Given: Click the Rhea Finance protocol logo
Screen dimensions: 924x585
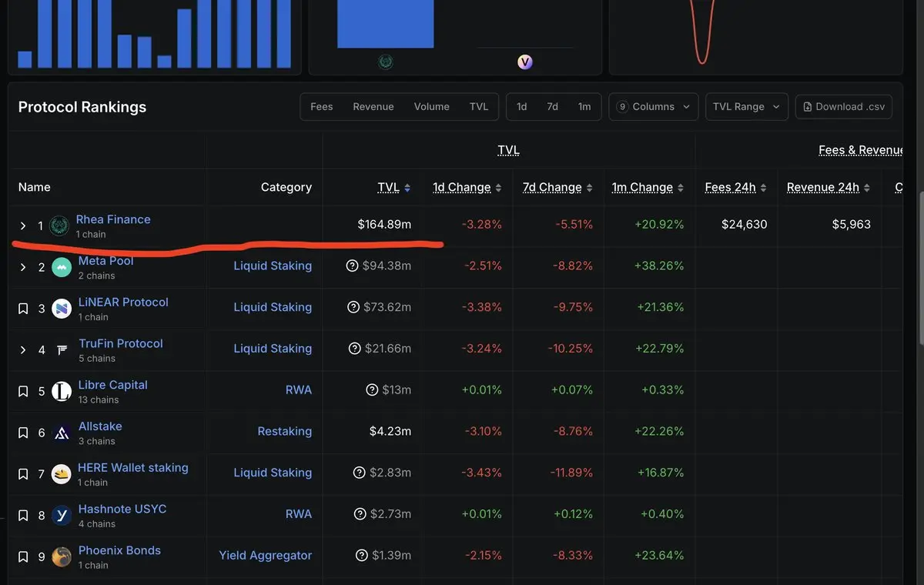Looking at the screenshot, I should click(x=59, y=226).
